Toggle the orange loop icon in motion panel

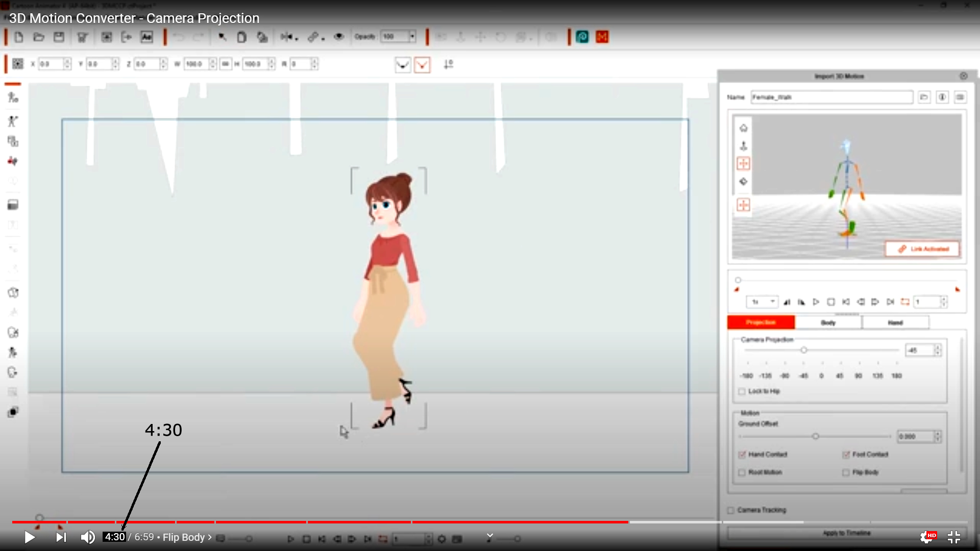tap(905, 302)
